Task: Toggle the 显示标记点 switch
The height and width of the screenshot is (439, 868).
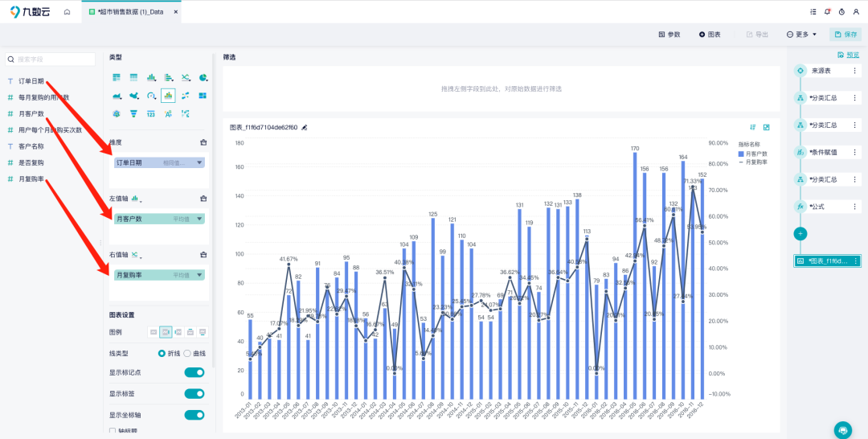Action: click(x=194, y=372)
